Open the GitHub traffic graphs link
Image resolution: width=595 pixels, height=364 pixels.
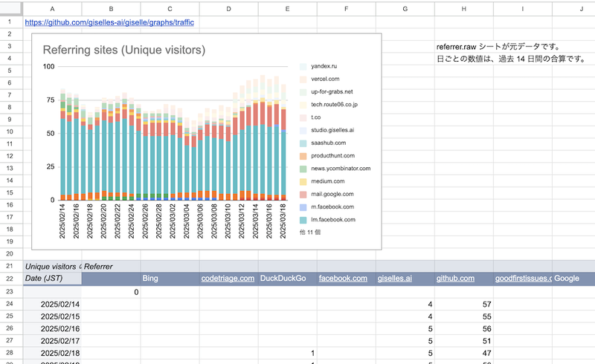point(109,22)
